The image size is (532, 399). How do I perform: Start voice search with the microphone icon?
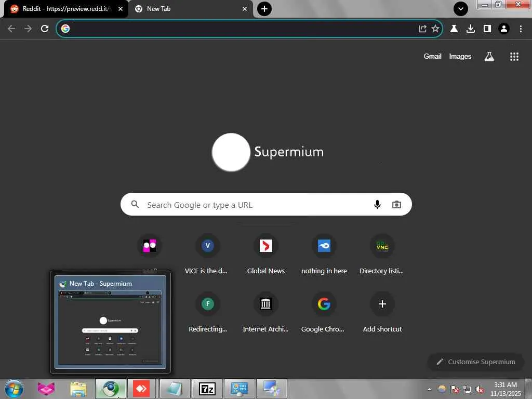(377, 205)
